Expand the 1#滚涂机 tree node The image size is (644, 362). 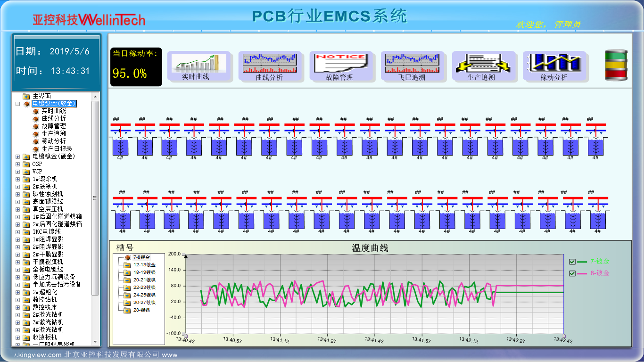17,179
